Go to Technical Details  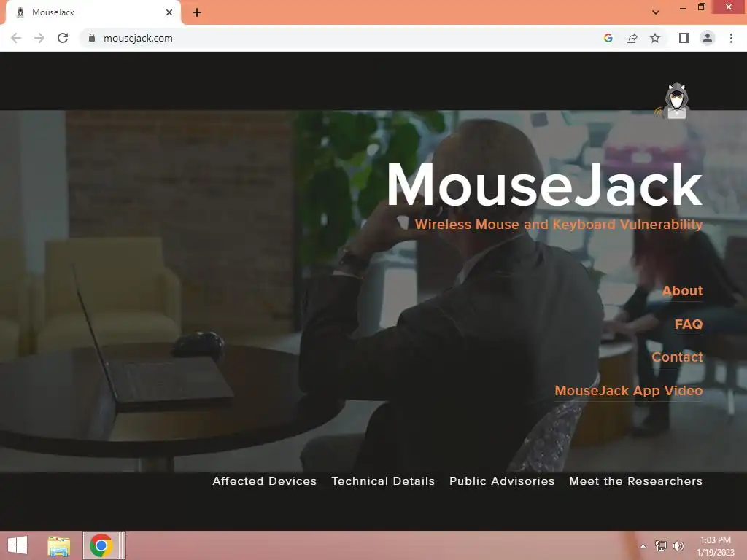tap(383, 481)
